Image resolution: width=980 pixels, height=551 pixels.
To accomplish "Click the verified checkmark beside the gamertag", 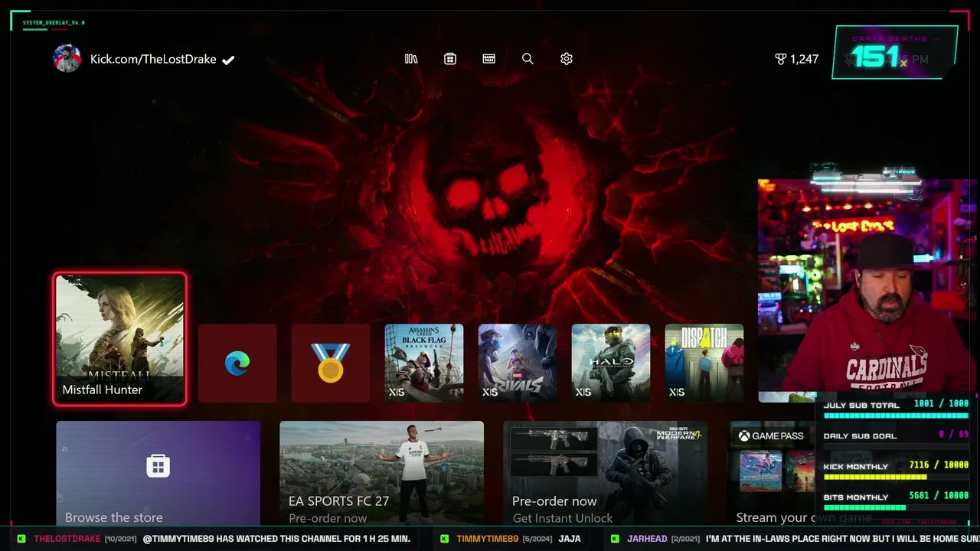I will pyautogui.click(x=228, y=60).
